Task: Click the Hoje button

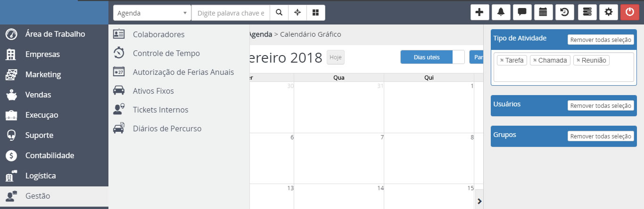Action: 335,57
